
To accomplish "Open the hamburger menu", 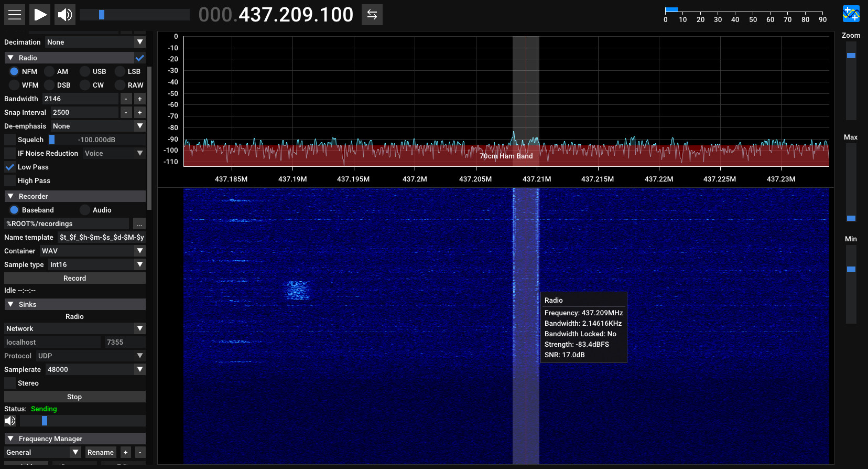I will [x=15, y=15].
